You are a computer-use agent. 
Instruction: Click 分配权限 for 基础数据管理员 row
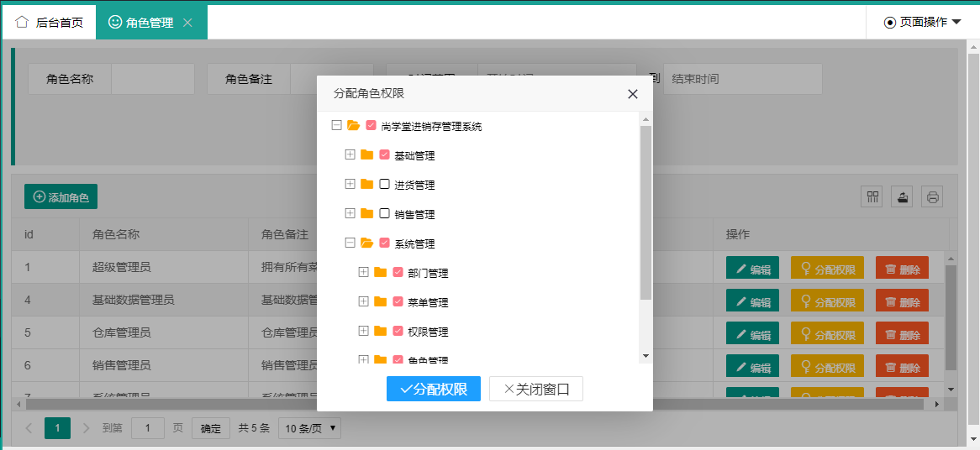[x=828, y=302]
